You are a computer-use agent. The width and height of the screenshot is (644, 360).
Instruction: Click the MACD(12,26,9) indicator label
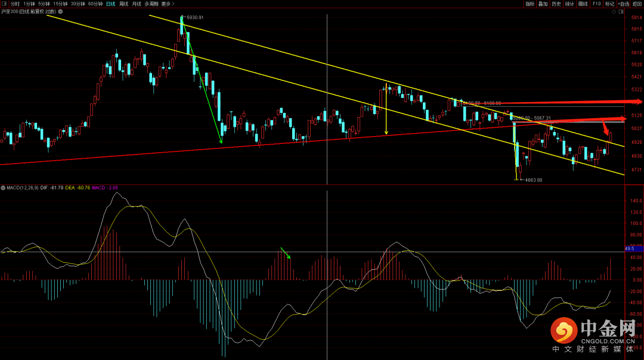(x=23, y=187)
